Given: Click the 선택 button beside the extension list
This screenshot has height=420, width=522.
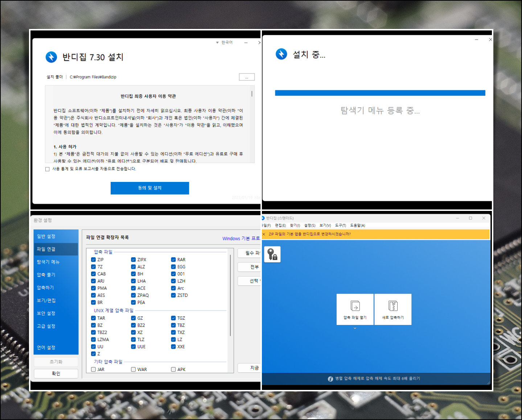Looking at the screenshot, I should 250,281.
